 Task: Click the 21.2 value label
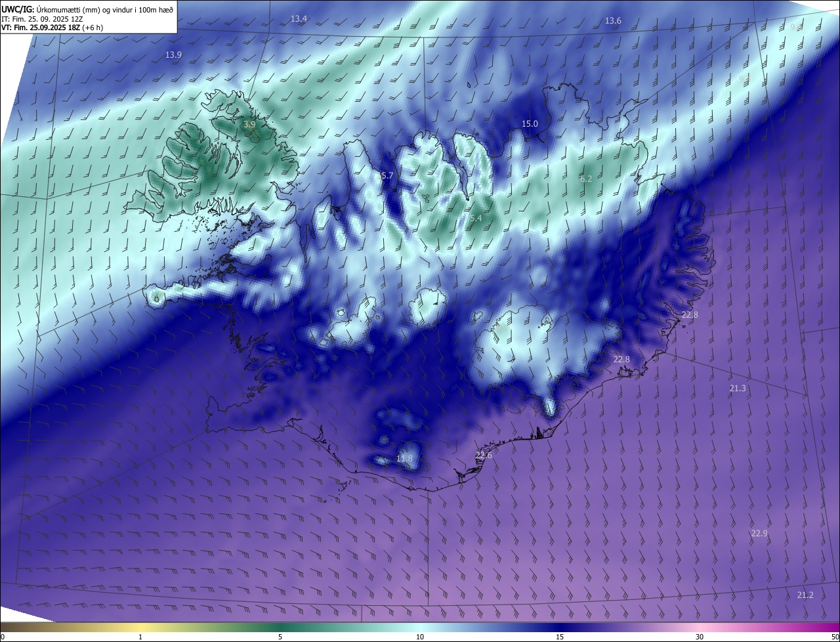(805, 595)
